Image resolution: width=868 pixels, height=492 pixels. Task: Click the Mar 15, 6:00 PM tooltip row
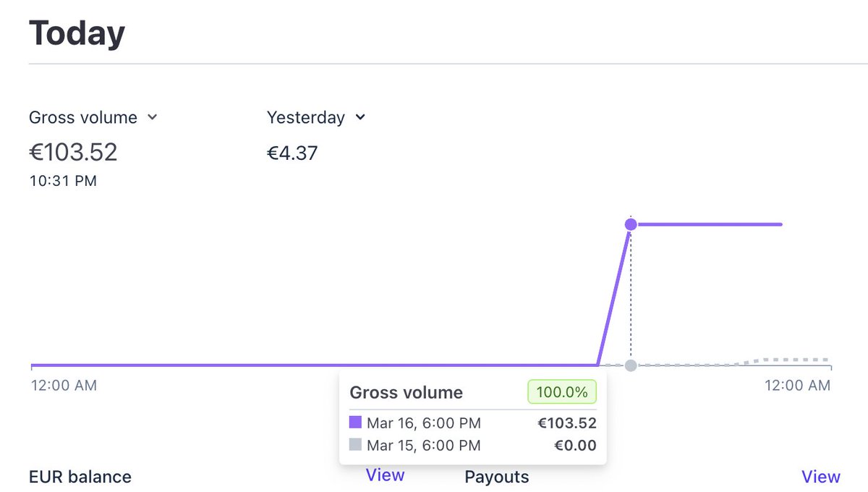473,446
